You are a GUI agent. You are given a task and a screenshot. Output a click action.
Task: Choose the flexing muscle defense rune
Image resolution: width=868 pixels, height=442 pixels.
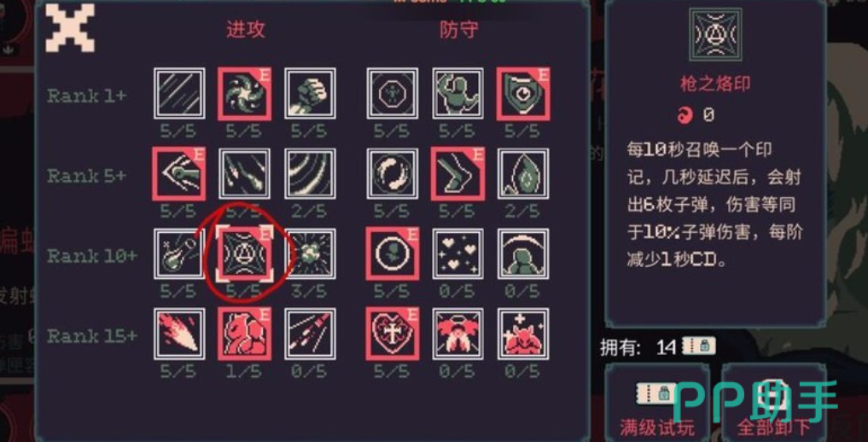(x=457, y=94)
